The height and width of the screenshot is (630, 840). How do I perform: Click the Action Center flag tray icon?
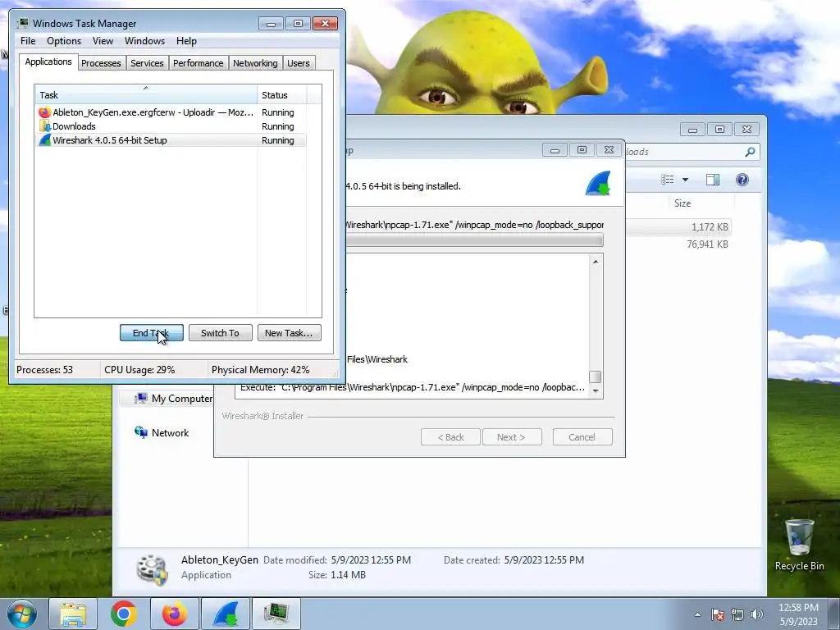click(x=718, y=614)
